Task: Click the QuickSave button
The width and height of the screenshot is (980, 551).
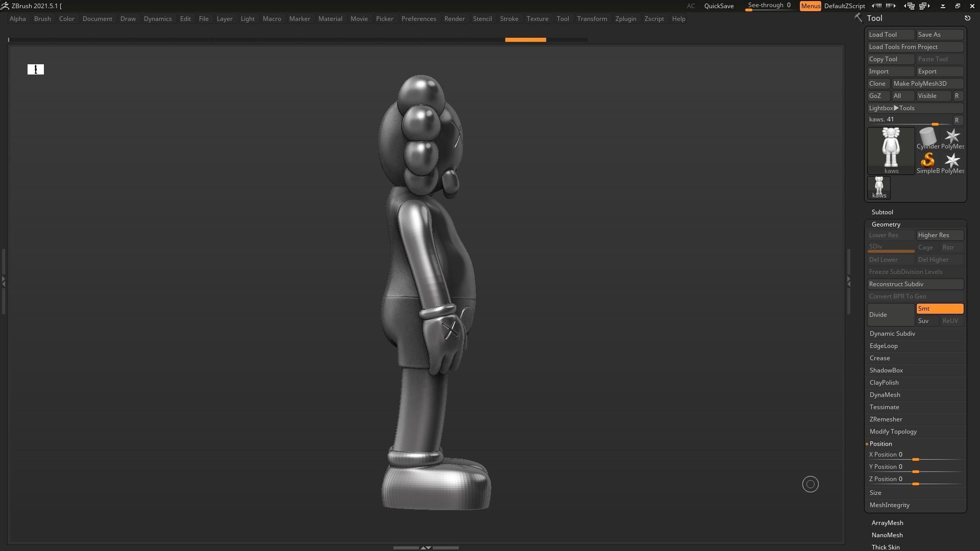Action: coord(719,6)
